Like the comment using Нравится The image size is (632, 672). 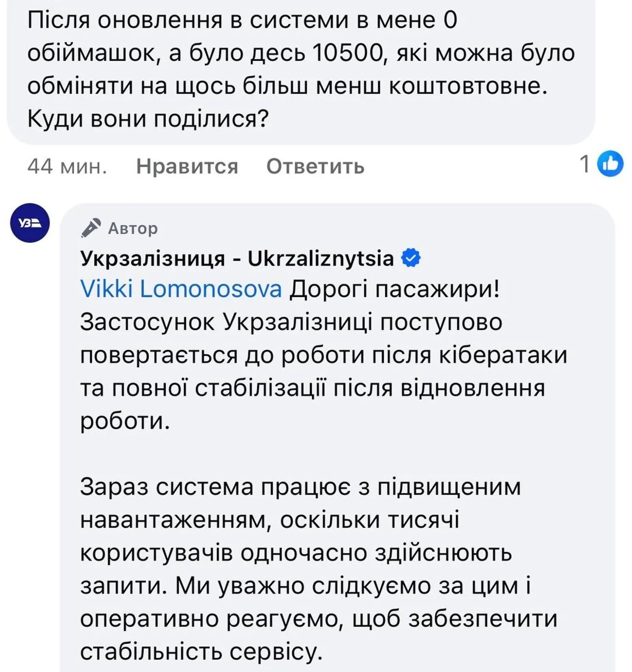point(187,166)
